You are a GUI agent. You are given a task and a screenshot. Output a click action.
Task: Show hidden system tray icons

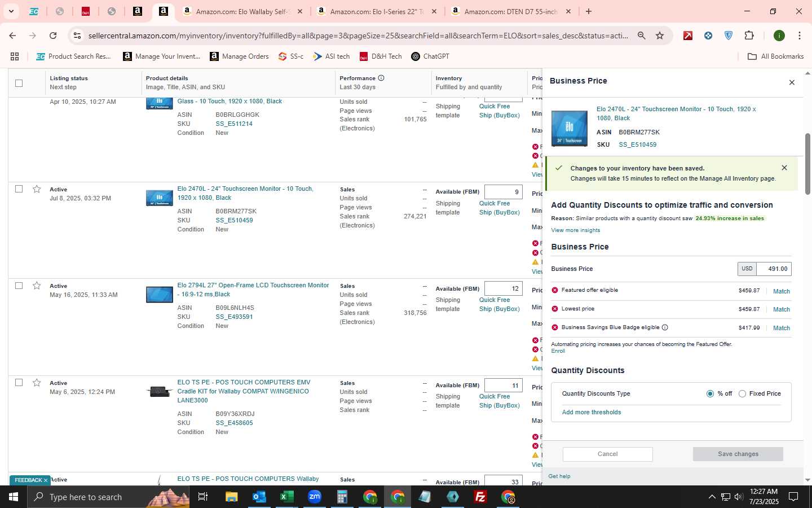click(712, 497)
